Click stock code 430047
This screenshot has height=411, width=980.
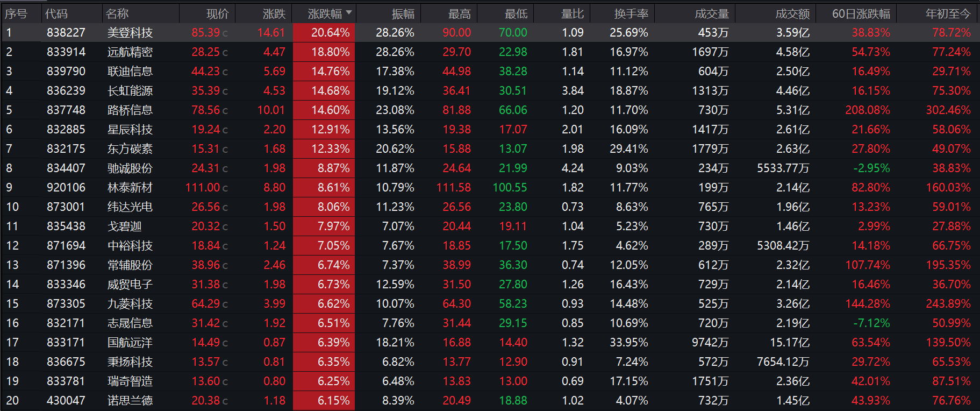coord(66,401)
